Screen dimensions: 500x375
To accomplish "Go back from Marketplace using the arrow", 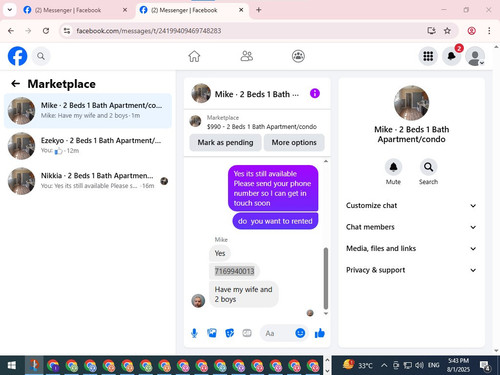I will (x=15, y=84).
